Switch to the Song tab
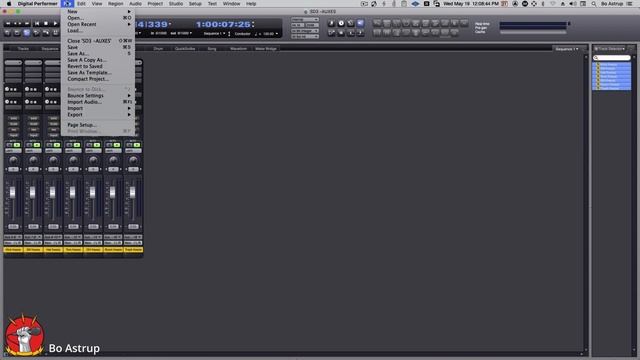Screen dimensions: 640x360 pyautogui.click(x=212, y=49)
